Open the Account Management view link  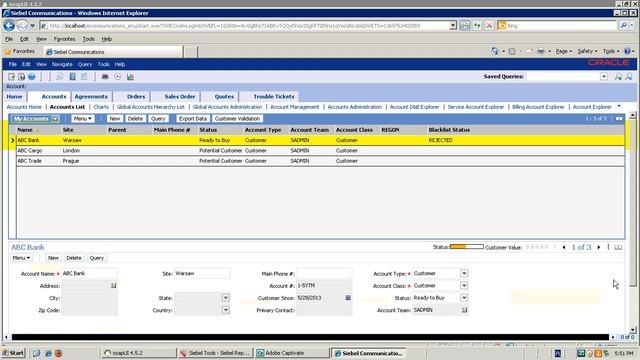click(x=295, y=107)
